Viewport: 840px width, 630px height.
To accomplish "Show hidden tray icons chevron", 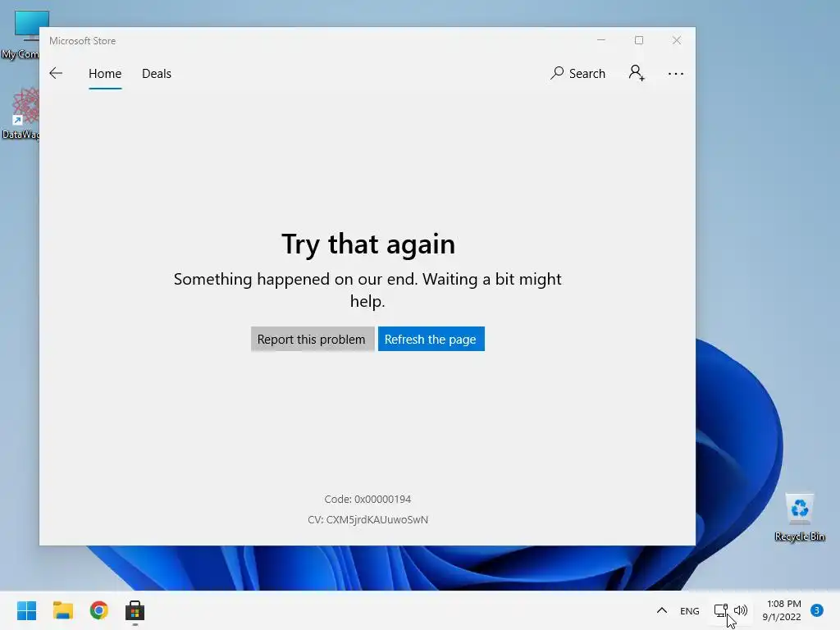I will point(662,610).
